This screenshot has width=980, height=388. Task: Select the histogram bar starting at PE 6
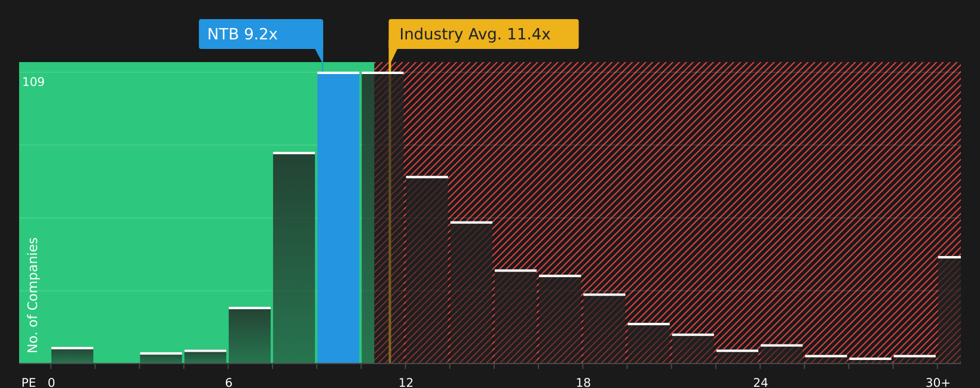point(250,335)
